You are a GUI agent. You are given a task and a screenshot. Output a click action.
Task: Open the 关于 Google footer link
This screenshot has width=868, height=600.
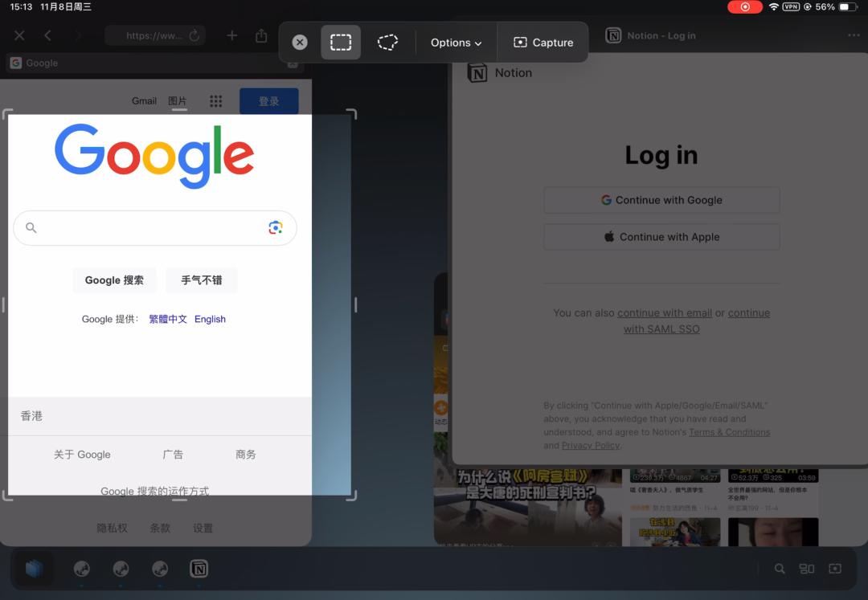click(x=82, y=455)
